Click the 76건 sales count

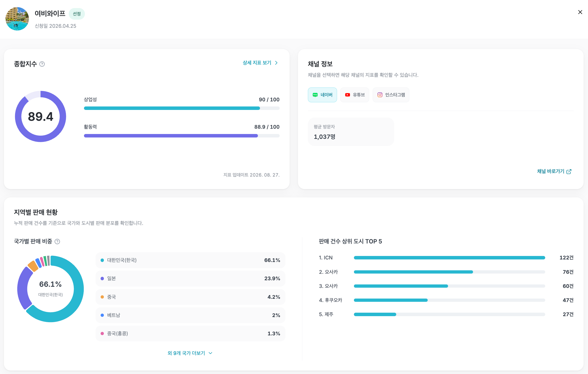[568, 272]
